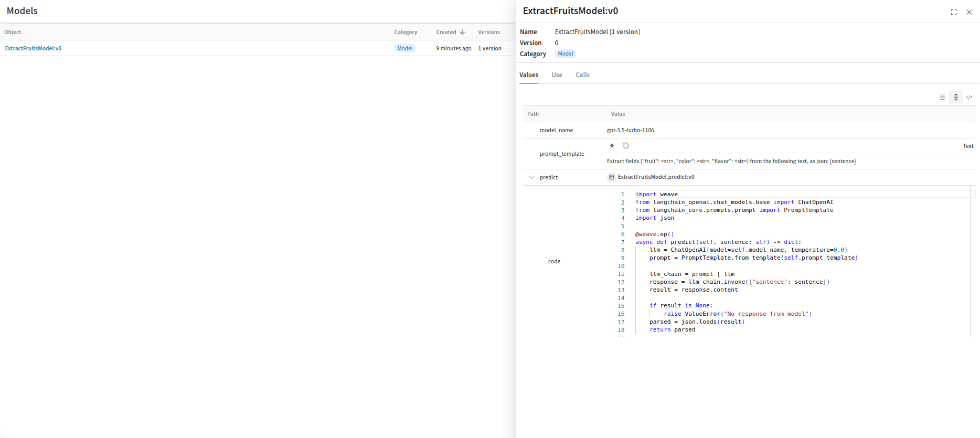Image resolution: width=980 pixels, height=438 pixels.
Task: Click the Path column header
Action: pos(533,114)
